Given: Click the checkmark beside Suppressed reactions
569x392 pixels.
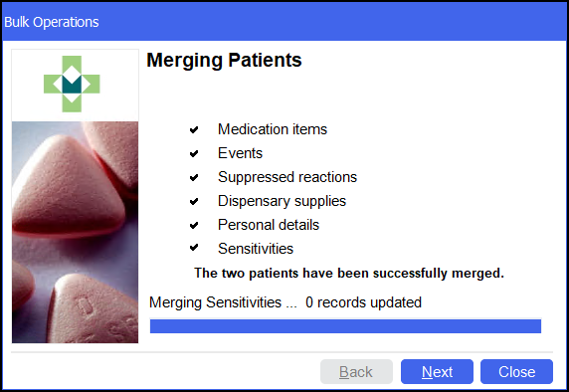Looking at the screenshot, I should [194, 177].
